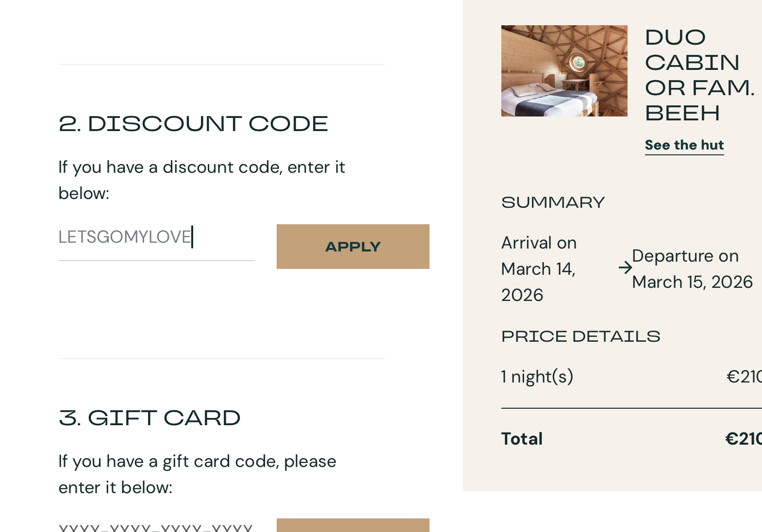Image resolution: width=762 pixels, height=532 pixels.
Task: Click the discount code instruction text
Action: tap(201, 180)
